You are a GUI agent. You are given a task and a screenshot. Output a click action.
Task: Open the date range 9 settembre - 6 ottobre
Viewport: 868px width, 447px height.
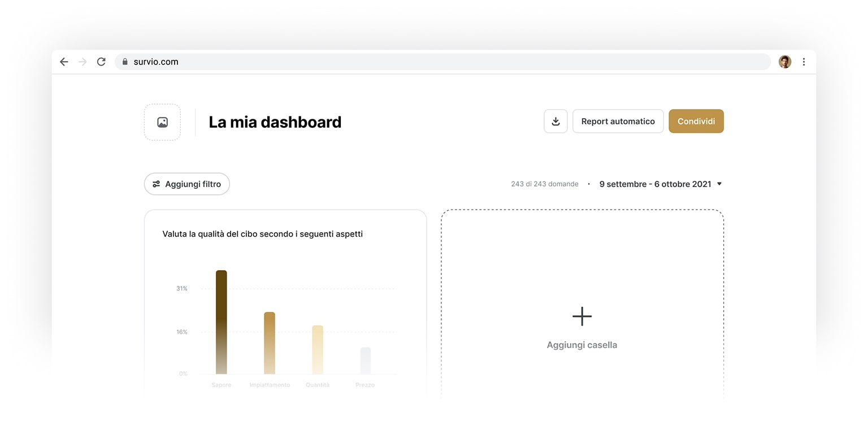coord(656,184)
